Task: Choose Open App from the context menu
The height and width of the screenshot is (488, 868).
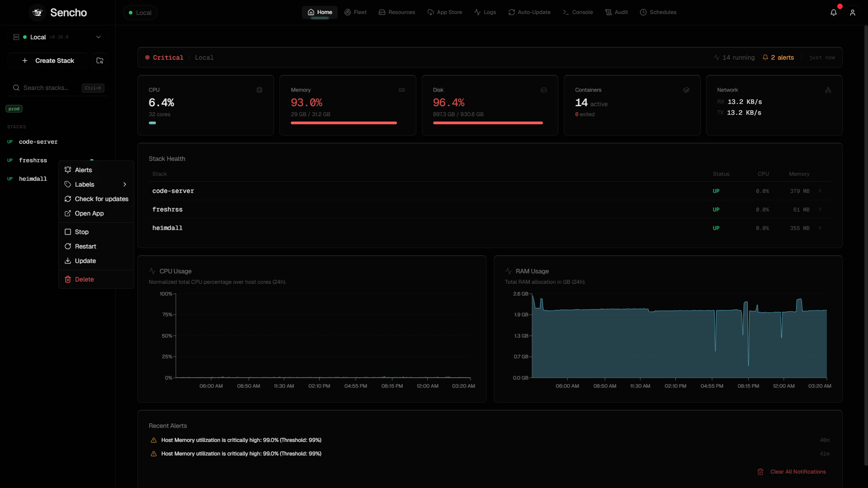Action: pyautogui.click(x=96, y=213)
